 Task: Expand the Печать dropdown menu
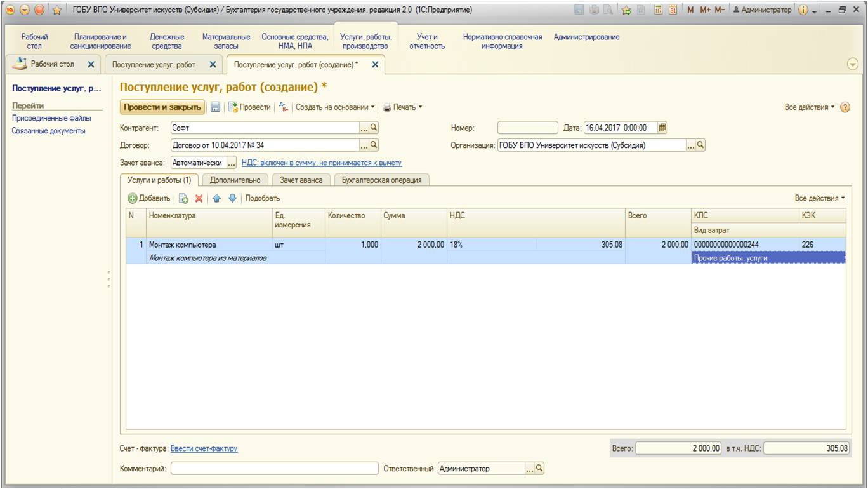pos(402,107)
